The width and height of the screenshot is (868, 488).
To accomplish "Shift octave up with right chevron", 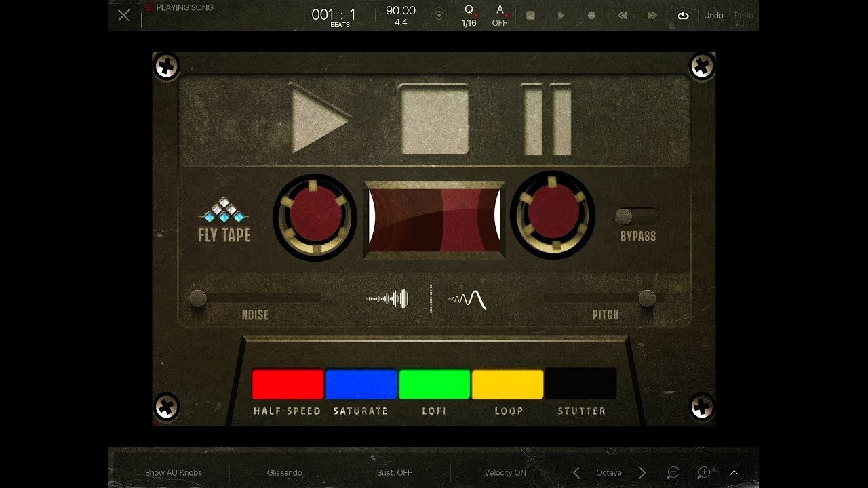I will [642, 472].
